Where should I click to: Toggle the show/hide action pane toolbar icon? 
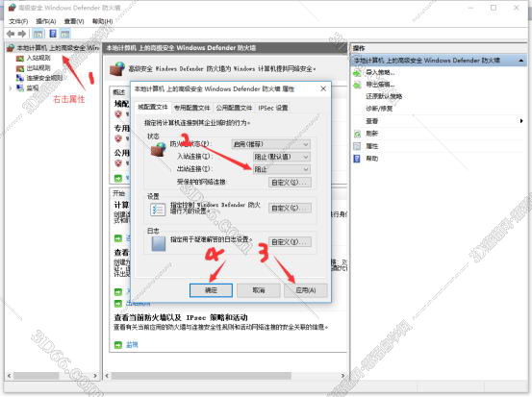point(64,34)
